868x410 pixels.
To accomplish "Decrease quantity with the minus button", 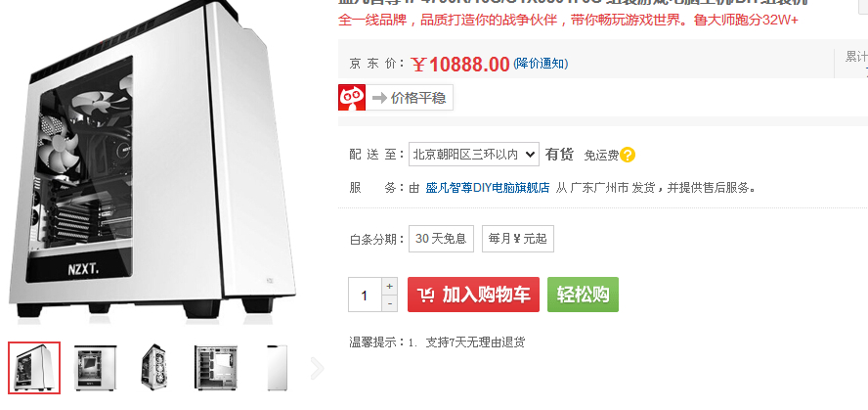I will pyautogui.click(x=390, y=303).
